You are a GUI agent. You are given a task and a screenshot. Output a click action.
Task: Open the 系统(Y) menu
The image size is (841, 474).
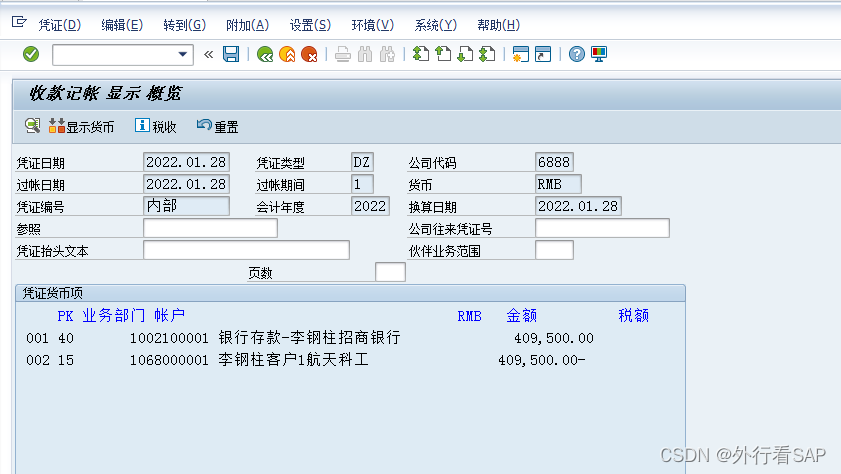point(436,25)
